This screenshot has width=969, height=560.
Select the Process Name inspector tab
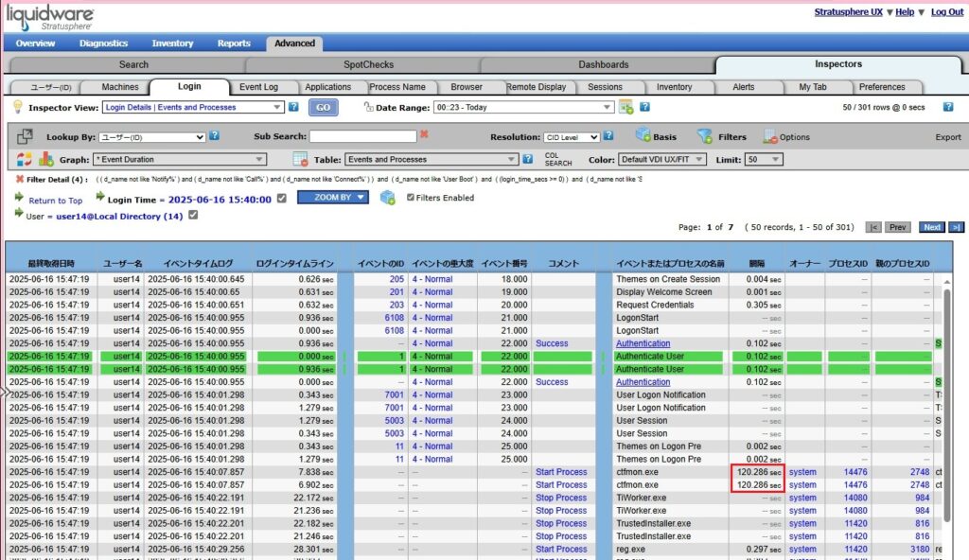point(396,87)
